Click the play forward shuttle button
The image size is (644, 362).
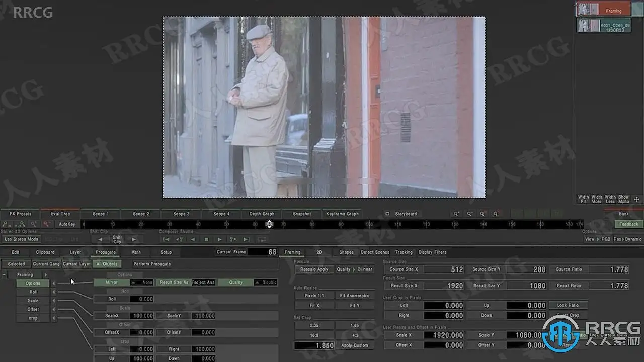[x=220, y=239]
